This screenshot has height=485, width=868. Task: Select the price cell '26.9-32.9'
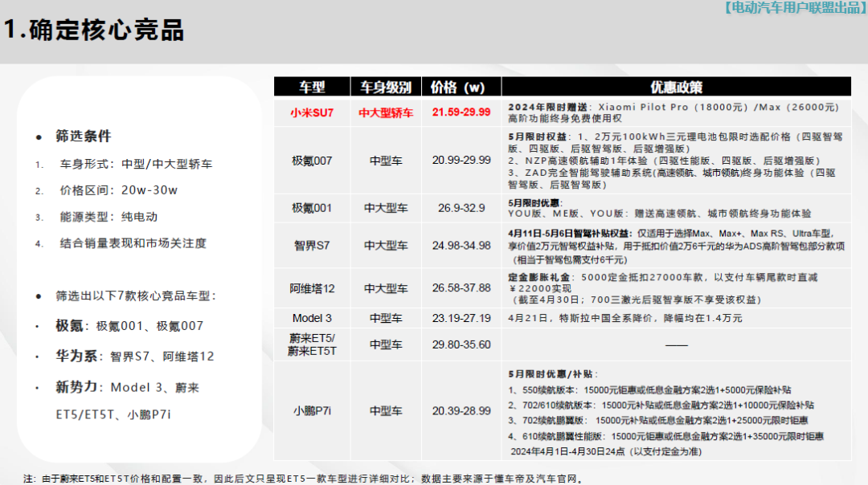click(x=461, y=208)
